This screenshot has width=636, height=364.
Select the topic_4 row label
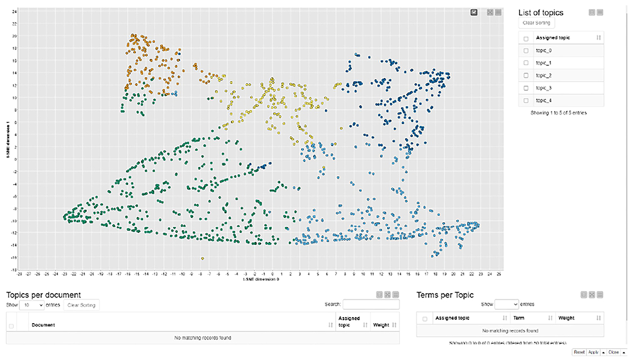pos(544,100)
